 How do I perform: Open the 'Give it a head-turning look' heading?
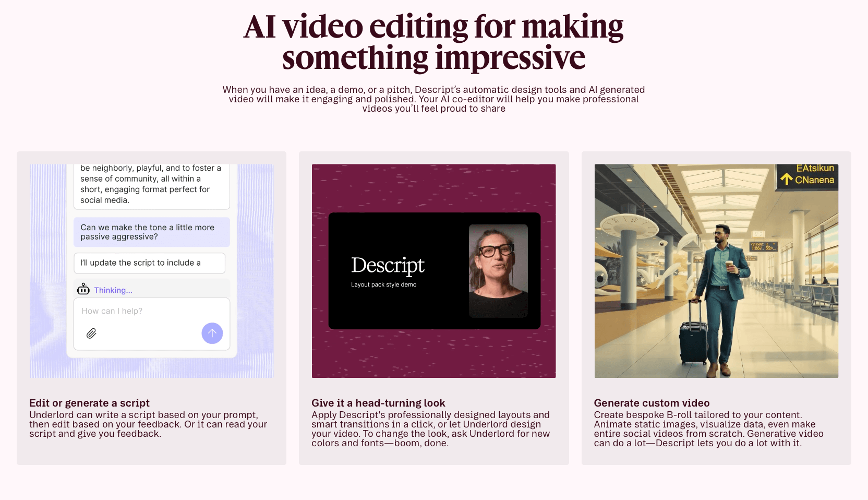378,403
